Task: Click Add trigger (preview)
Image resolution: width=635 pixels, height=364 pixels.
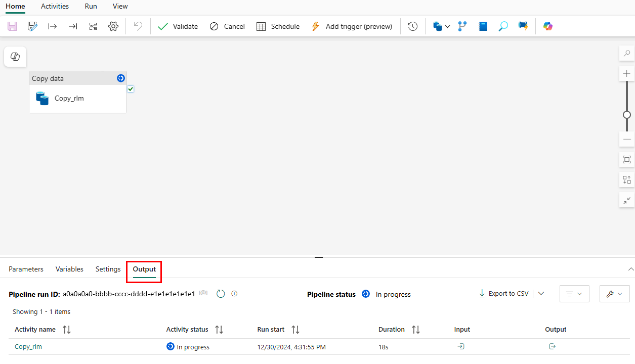Action: 352,26
